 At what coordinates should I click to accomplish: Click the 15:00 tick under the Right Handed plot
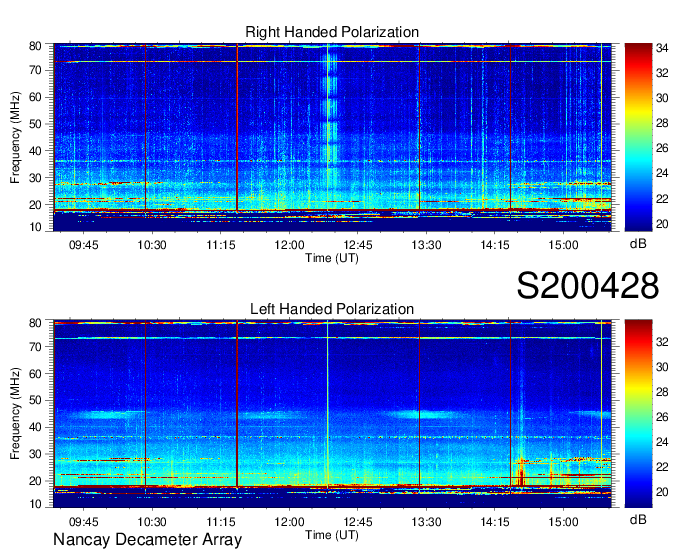[563, 245]
